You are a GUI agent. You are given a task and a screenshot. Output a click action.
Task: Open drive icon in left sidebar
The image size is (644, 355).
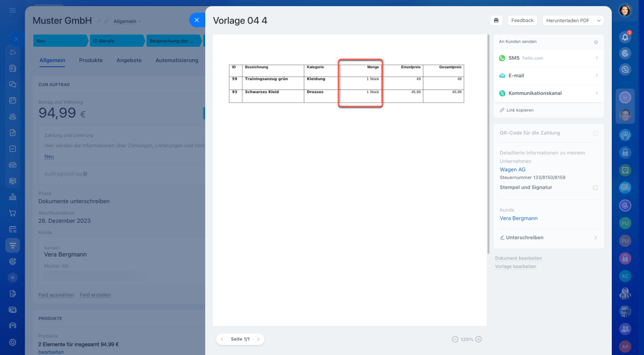tap(13, 164)
